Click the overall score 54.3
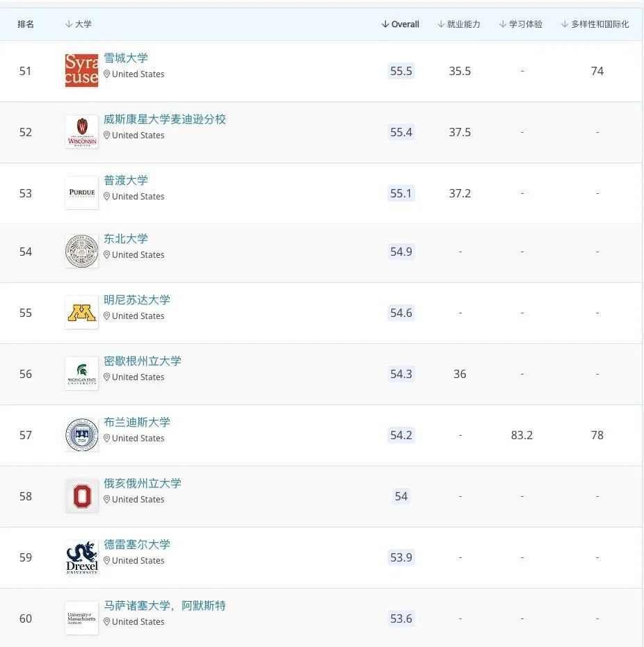The width and height of the screenshot is (644, 647). (401, 374)
